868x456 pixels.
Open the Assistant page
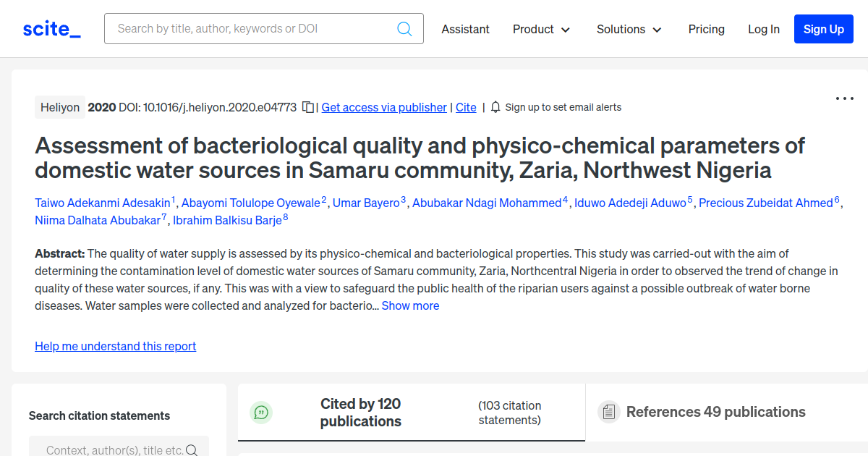point(465,29)
